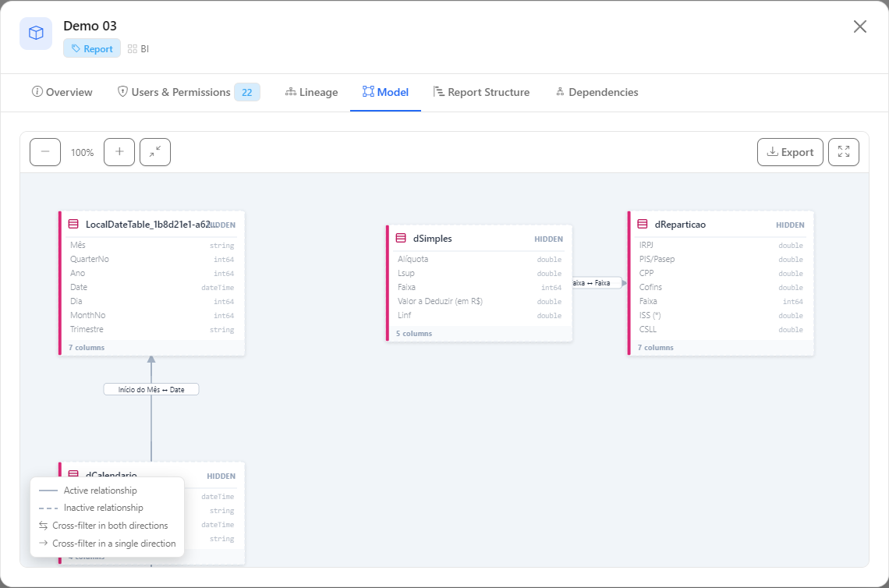This screenshot has height=588, width=889.
Task: Click the fit-to-view collapse arrows button
Action: [x=155, y=152]
